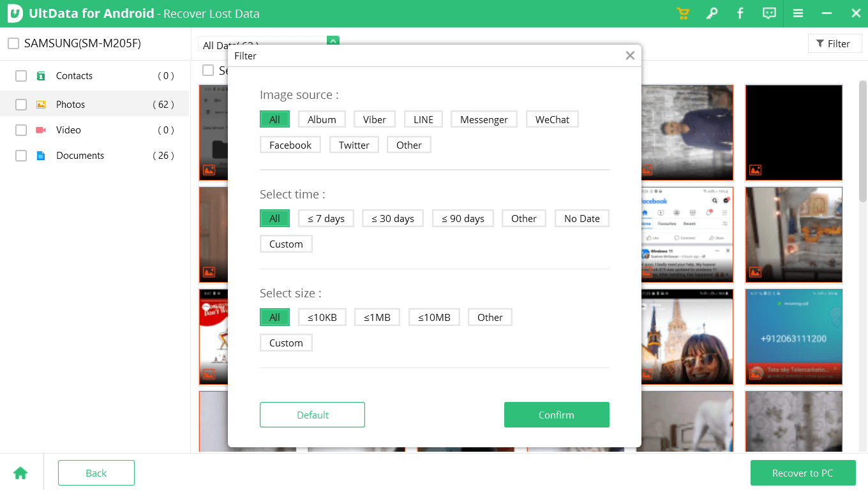The width and height of the screenshot is (868, 490).
Task: Select LINE as image source
Action: (x=423, y=119)
